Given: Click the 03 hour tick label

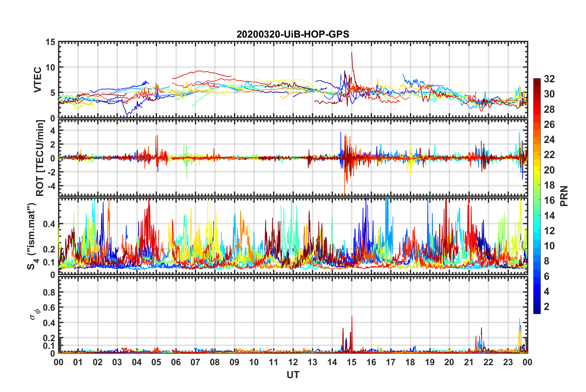Looking at the screenshot, I should coord(117,362).
